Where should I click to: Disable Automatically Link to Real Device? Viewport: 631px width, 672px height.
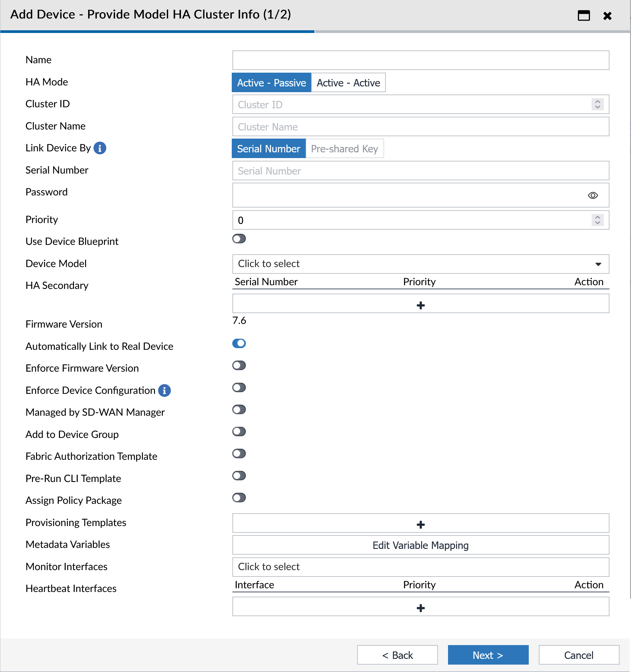coord(239,343)
